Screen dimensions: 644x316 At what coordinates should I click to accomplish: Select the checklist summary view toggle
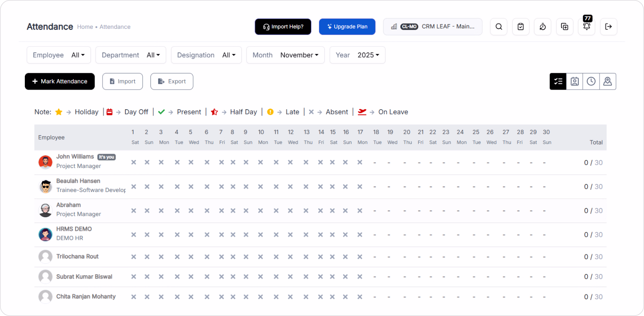point(558,82)
